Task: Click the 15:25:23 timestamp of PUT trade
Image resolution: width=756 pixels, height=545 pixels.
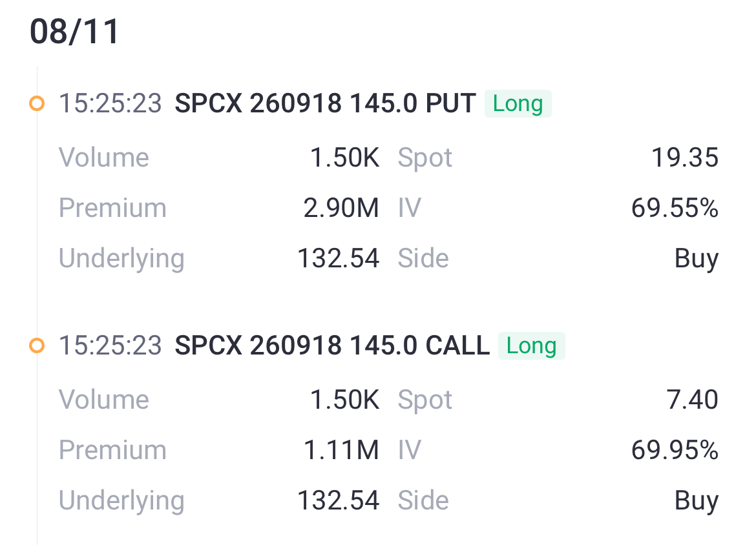Action: 110,103
